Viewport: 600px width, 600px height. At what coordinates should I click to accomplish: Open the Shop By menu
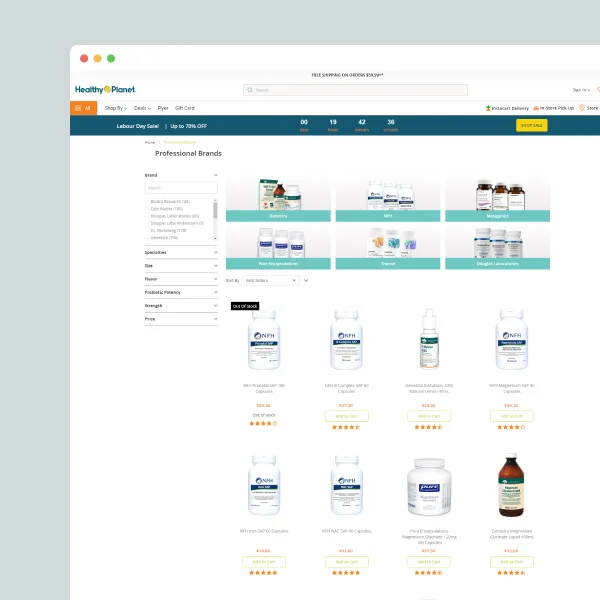point(116,108)
